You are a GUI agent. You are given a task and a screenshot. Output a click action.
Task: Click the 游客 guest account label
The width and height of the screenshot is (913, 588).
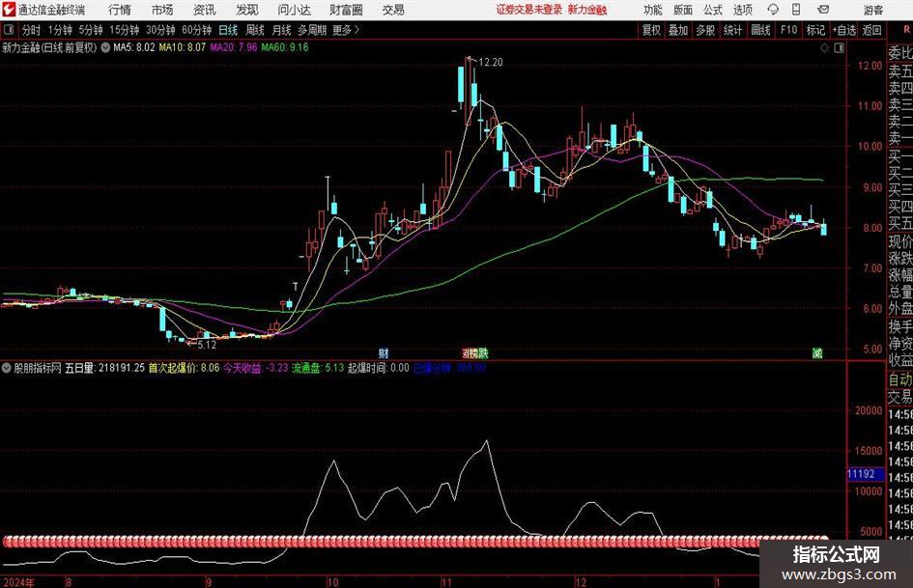[872, 10]
